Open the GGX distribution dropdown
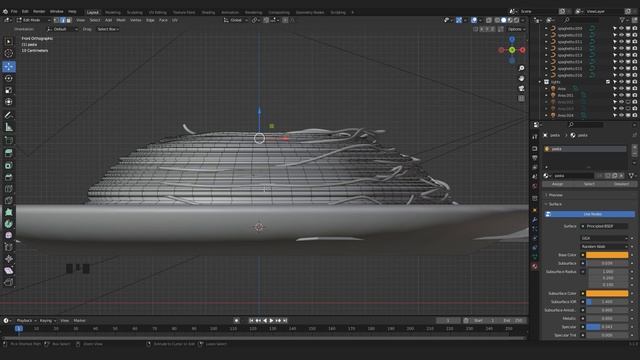This screenshot has height=360, width=640. pos(604,238)
